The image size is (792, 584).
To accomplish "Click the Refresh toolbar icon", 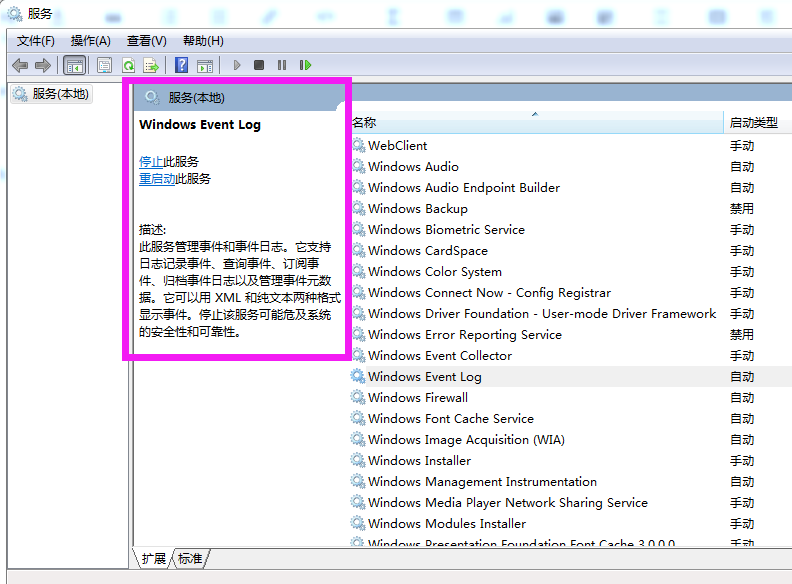I will click(128, 65).
